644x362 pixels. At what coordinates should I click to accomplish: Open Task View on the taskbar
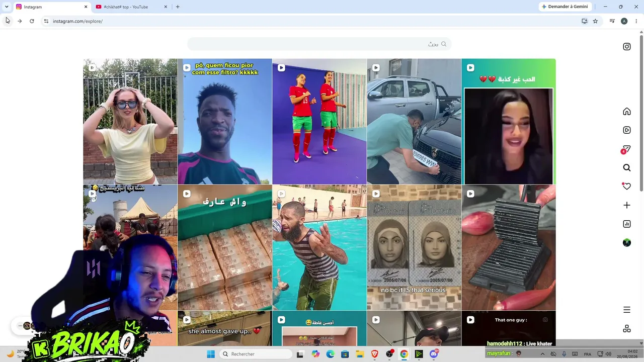pyautogui.click(x=300, y=354)
